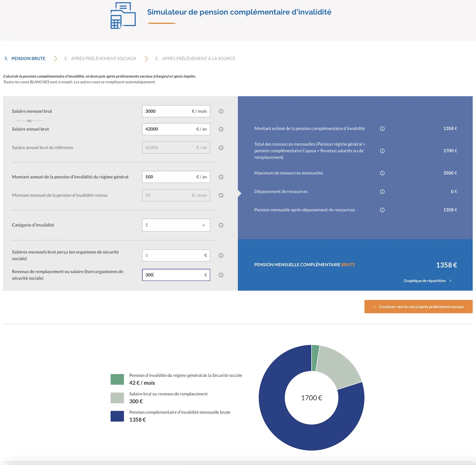Viewport: 476px width, 465px height.
Task: Click the calculator simulator logo icon
Action: [123, 16]
